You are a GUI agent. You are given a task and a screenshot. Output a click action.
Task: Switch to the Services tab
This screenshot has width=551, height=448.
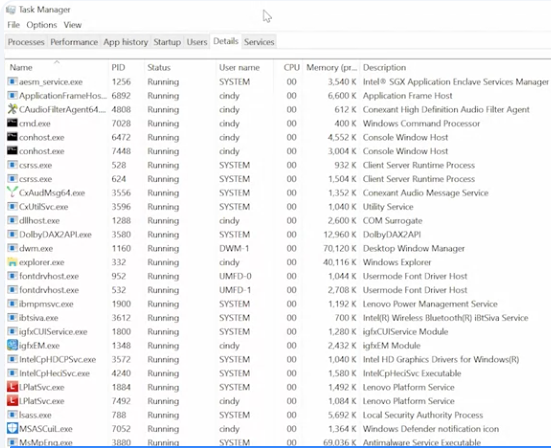(x=259, y=42)
